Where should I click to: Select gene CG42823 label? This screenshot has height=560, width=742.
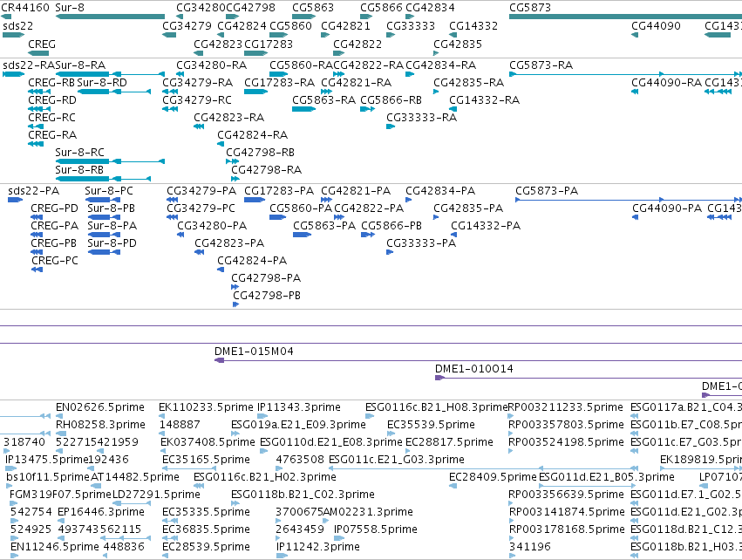pyautogui.click(x=218, y=44)
